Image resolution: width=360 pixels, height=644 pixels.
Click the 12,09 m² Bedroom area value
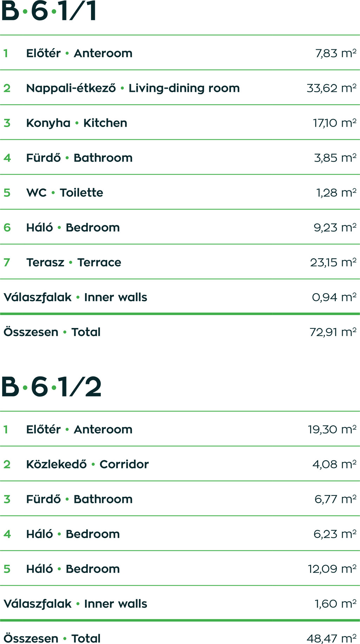tap(332, 569)
